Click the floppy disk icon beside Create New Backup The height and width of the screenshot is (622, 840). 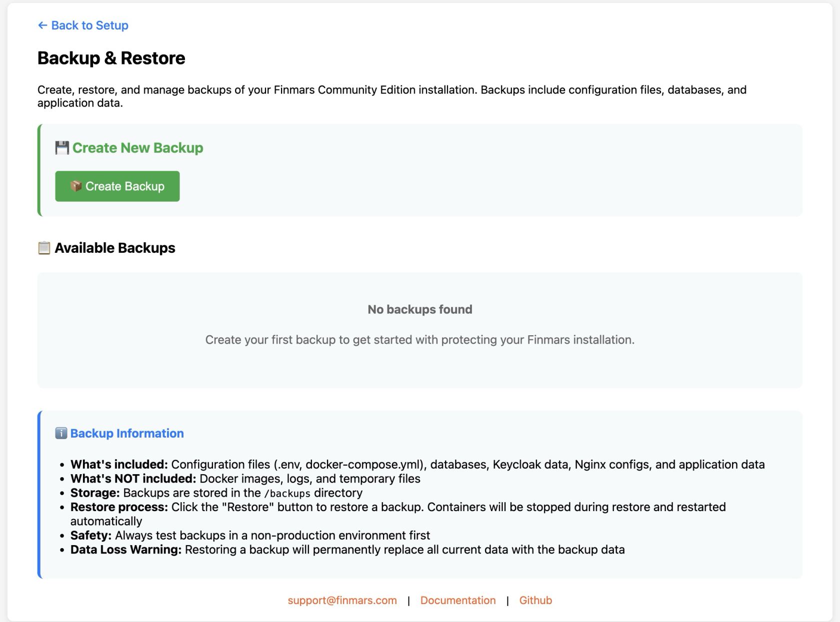[62, 148]
